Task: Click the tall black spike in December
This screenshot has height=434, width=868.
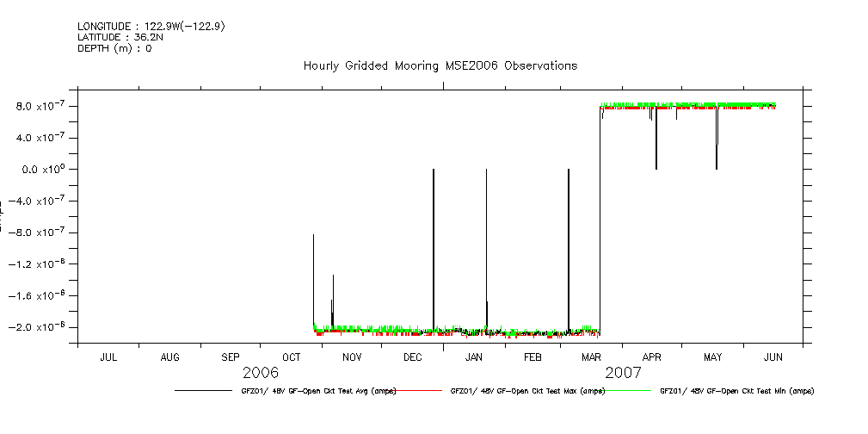Action: click(x=434, y=250)
